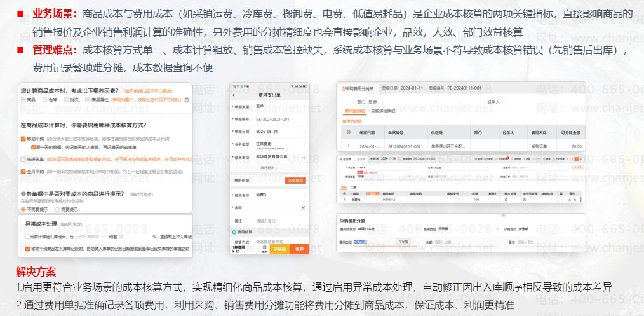Select the 不需要提示 radio option

(23, 209)
